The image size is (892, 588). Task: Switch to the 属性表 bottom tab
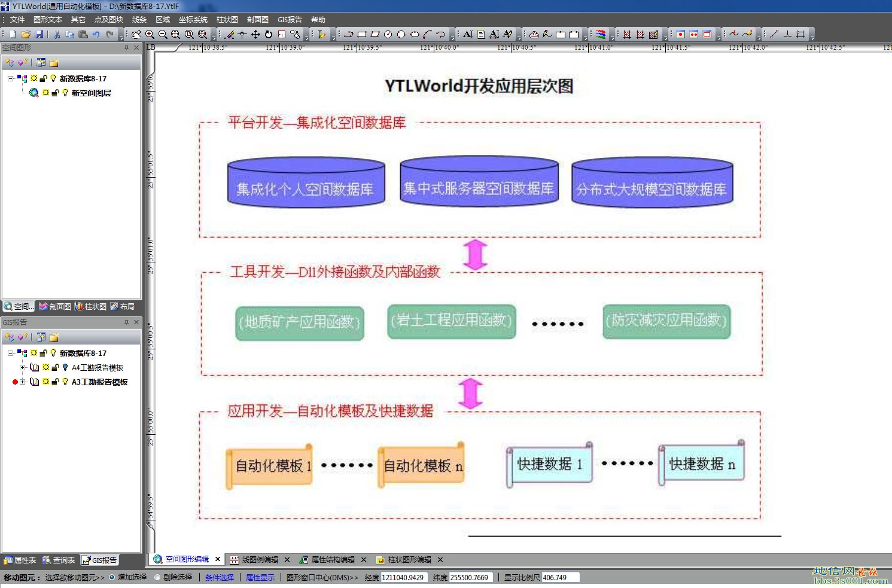coord(20,560)
